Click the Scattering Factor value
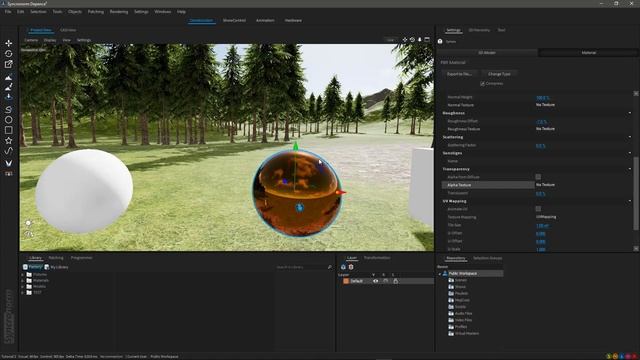The width and height of the screenshot is (640, 360). (540, 146)
